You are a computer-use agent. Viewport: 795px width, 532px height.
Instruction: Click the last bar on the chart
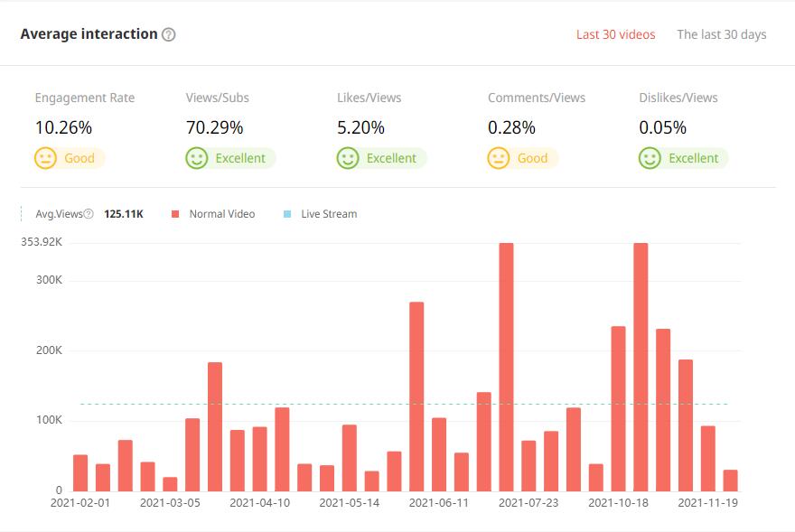(x=730, y=480)
